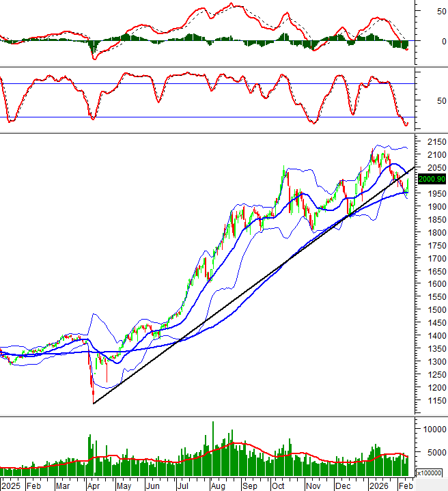Click the Oct label on time axis
The image size is (448, 491).
tap(278, 486)
